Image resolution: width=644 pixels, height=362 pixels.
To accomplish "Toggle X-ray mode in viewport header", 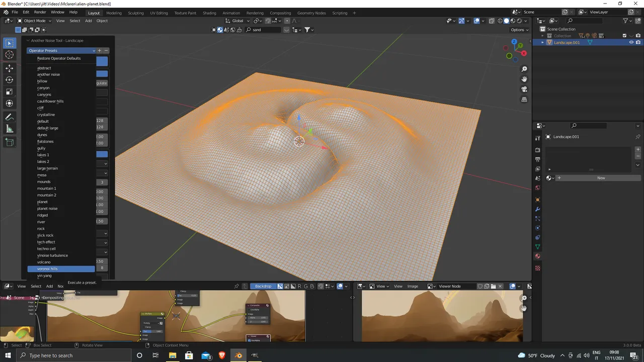I will [491, 21].
